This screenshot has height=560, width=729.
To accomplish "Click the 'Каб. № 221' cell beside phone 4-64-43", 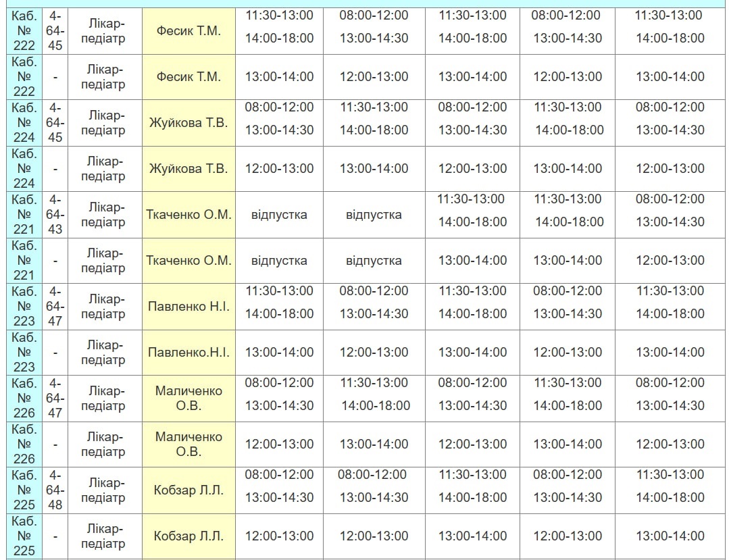I will point(25,214).
